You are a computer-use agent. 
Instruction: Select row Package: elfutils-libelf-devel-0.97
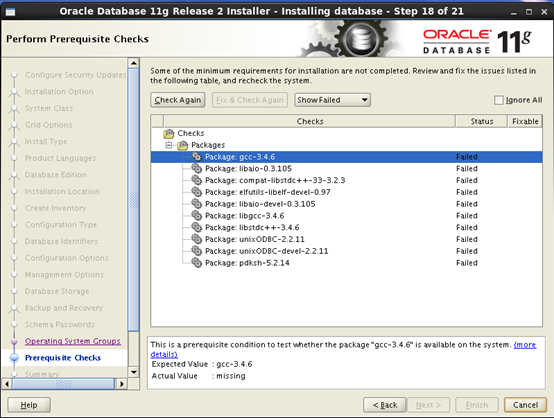[347, 192]
